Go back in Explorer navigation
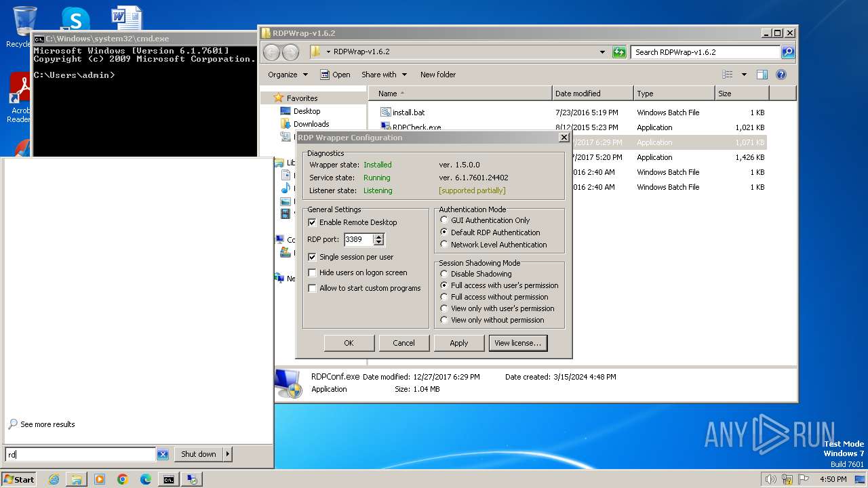Screen dimensions: 868x488 271,52
